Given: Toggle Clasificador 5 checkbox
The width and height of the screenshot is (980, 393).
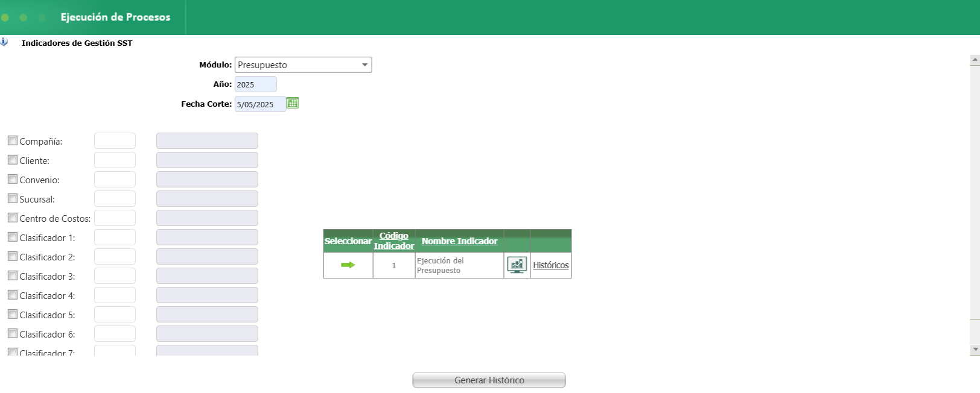Looking at the screenshot, I should pyautogui.click(x=12, y=314).
